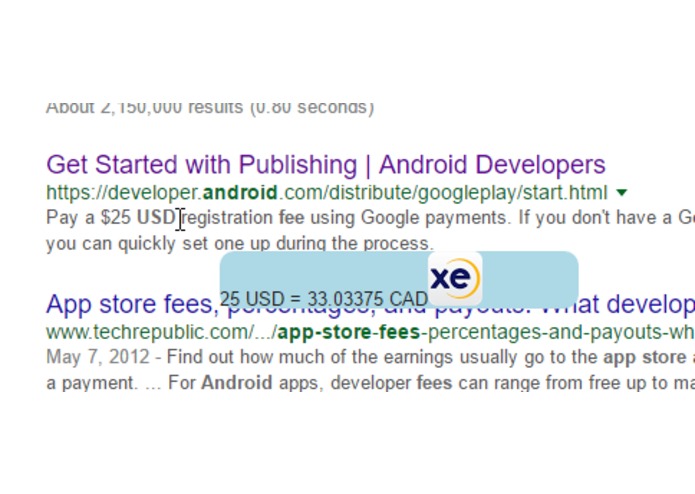Click the 'For Android apps, developer fees' line

pyautogui.click(x=370, y=383)
